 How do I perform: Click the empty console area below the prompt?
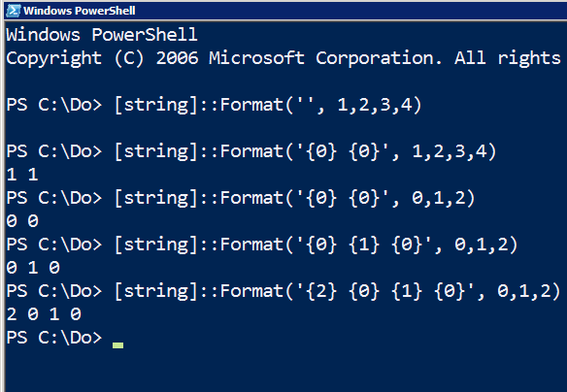(x=285, y=371)
